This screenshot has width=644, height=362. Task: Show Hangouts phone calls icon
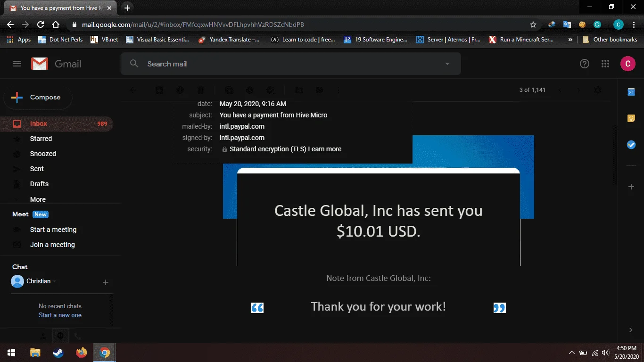pos(78,336)
